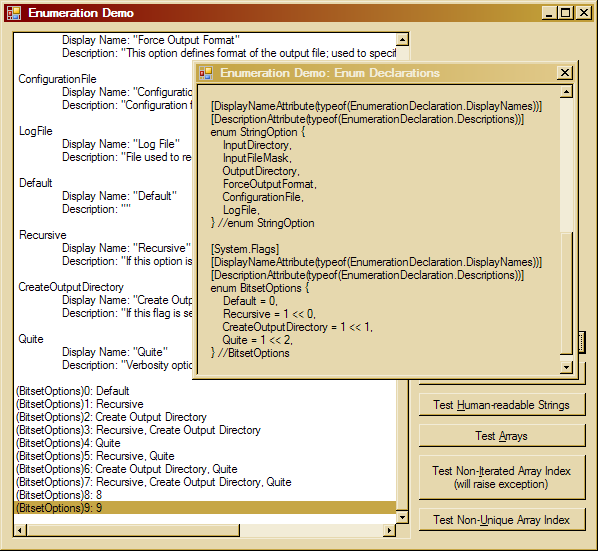Select the "(BitsetOptions)4: Quite" row

[x=206, y=443]
